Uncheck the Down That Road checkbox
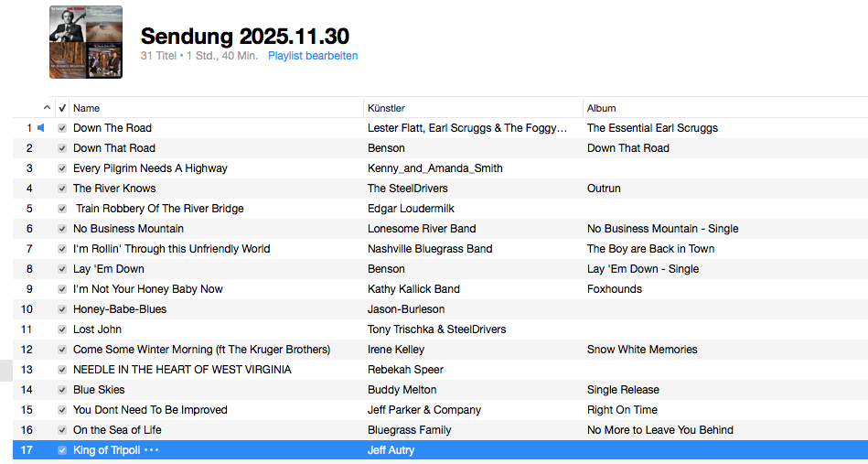This screenshot has height=464, width=868. pos(62,148)
